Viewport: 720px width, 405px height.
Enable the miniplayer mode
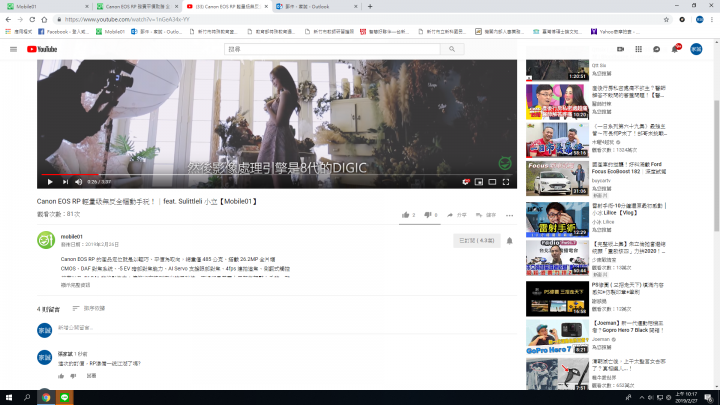[478, 182]
